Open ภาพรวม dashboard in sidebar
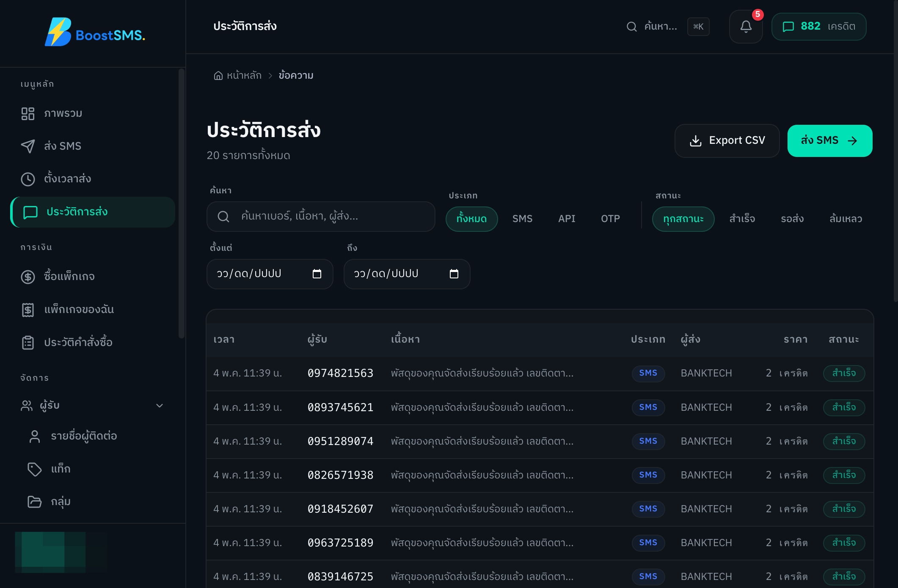 (x=93, y=113)
